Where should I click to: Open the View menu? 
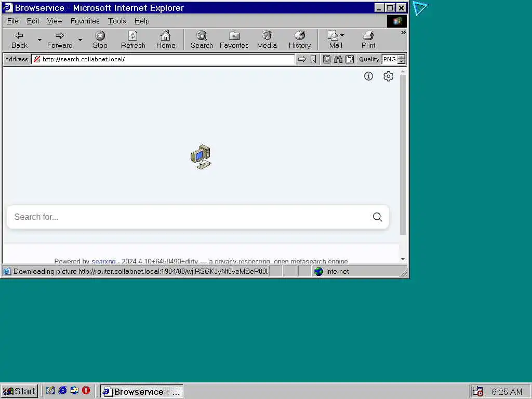pos(55,21)
